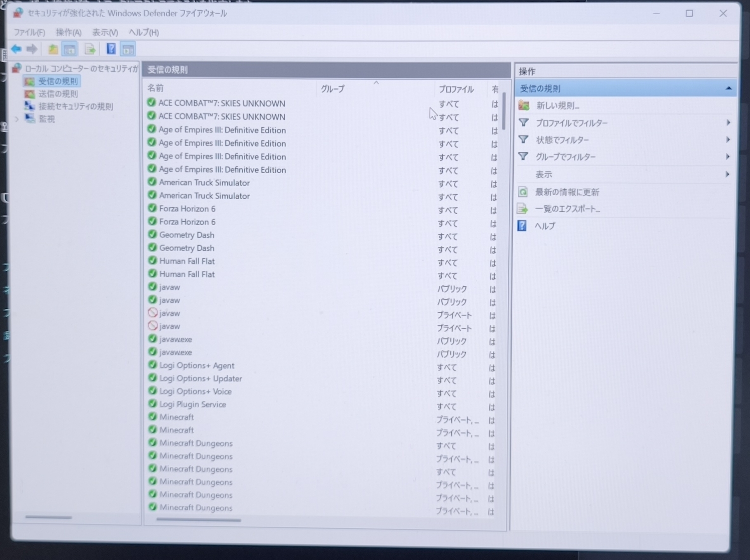Screen dimensions: 750x560
Task: Click the blocked icon of second javaw プライベート rule
Action: coord(153,326)
